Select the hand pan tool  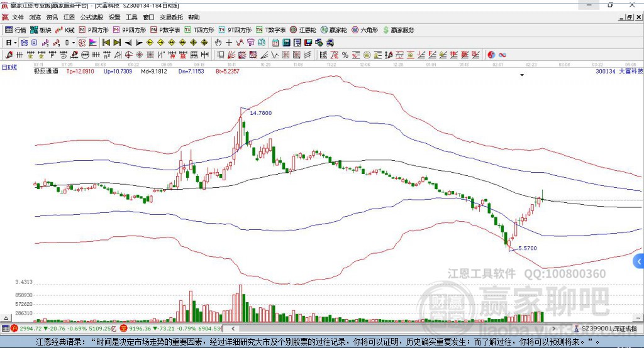click(218, 43)
